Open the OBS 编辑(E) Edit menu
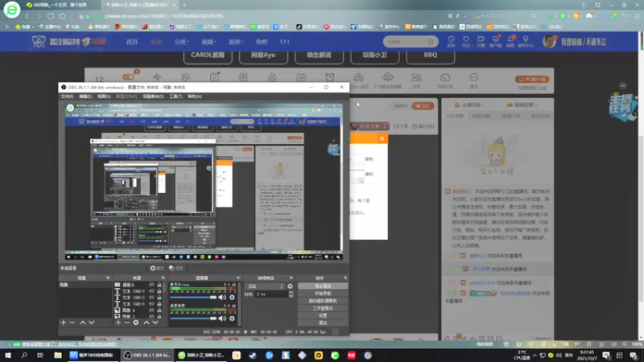The width and height of the screenshot is (644, 362). point(85,97)
